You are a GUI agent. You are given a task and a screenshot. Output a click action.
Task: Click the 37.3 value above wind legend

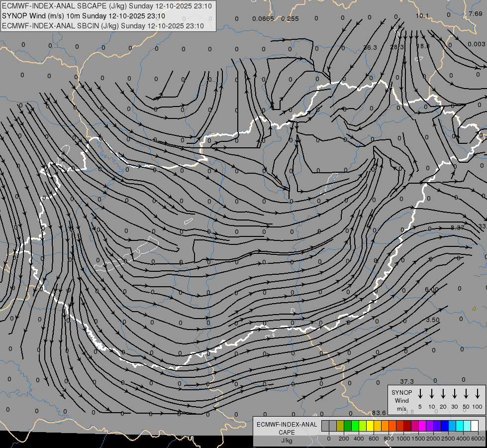click(407, 381)
